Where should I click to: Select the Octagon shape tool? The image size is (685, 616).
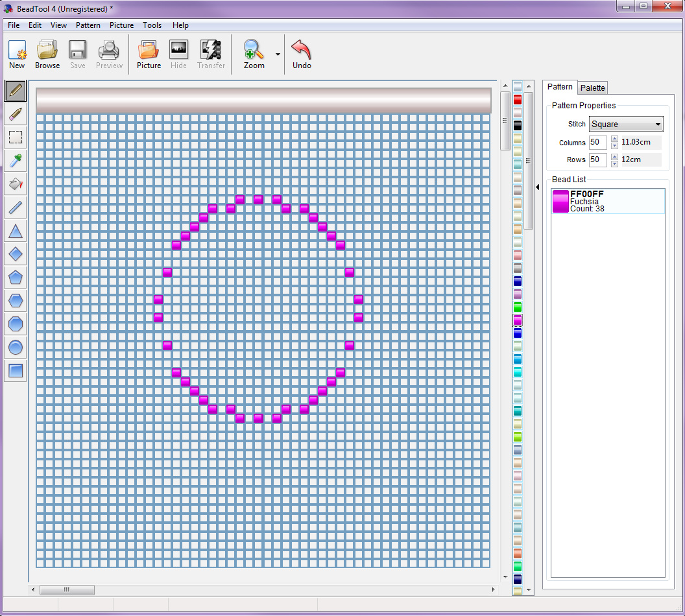point(16,324)
